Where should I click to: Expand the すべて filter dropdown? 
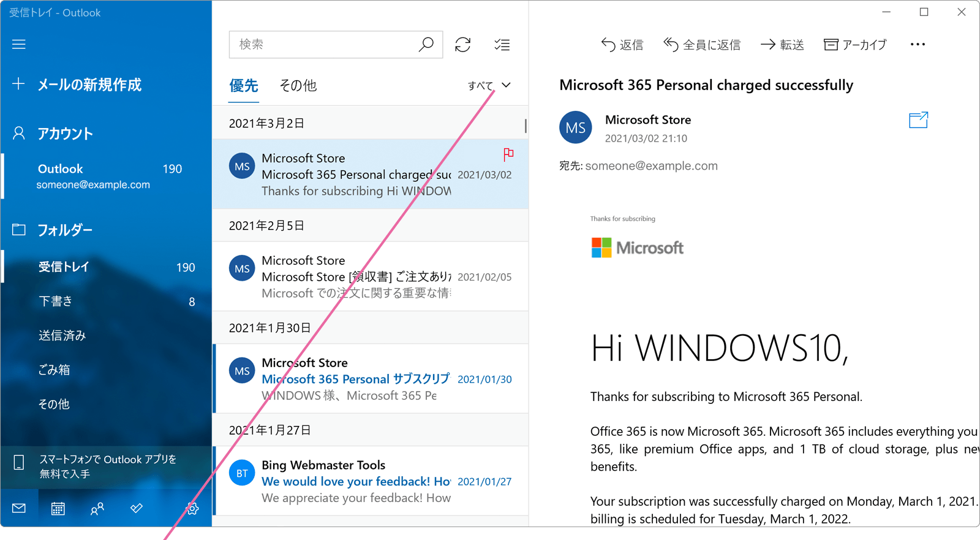[x=489, y=85]
